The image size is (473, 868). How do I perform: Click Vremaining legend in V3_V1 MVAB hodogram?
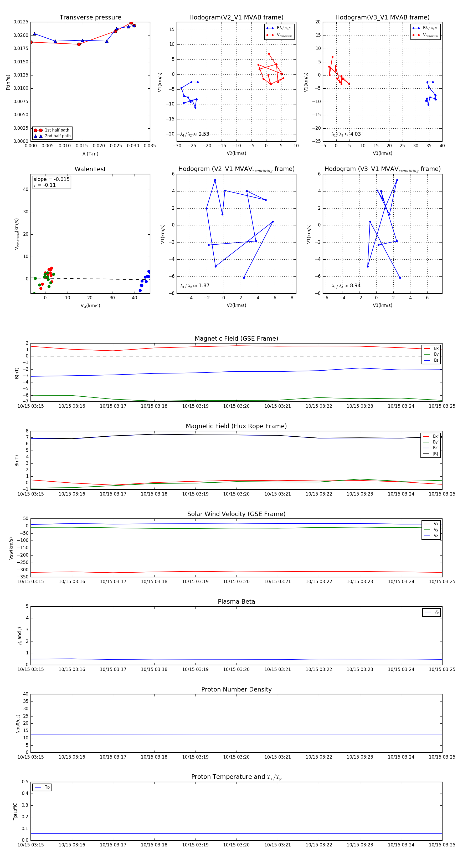click(x=425, y=35)
